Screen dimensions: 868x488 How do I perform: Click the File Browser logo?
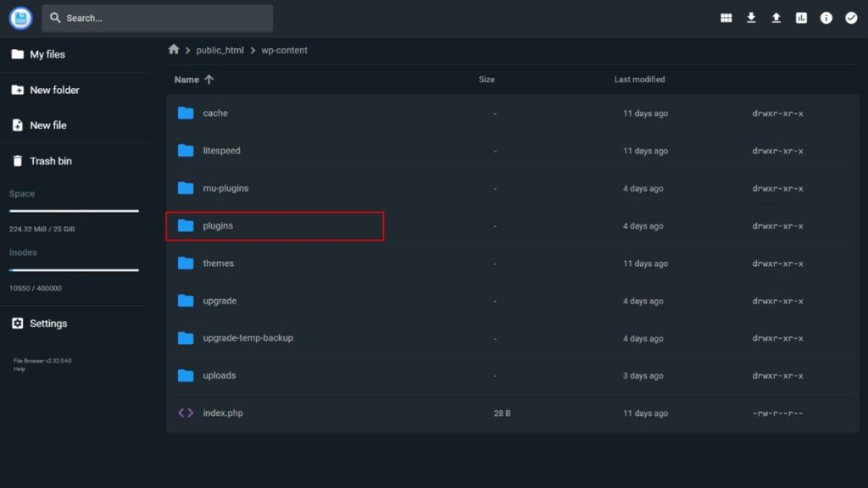tap(19, 18)
